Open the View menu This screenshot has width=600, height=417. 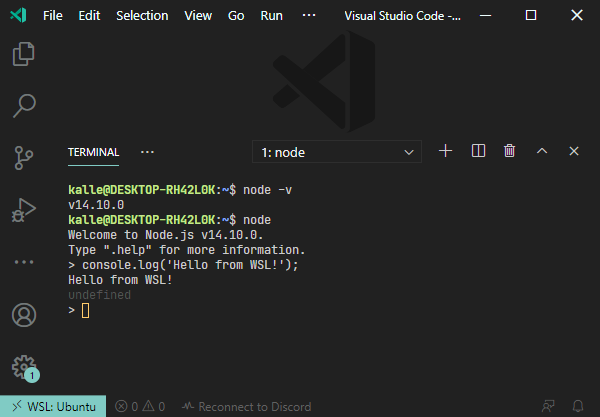point(198,16)
